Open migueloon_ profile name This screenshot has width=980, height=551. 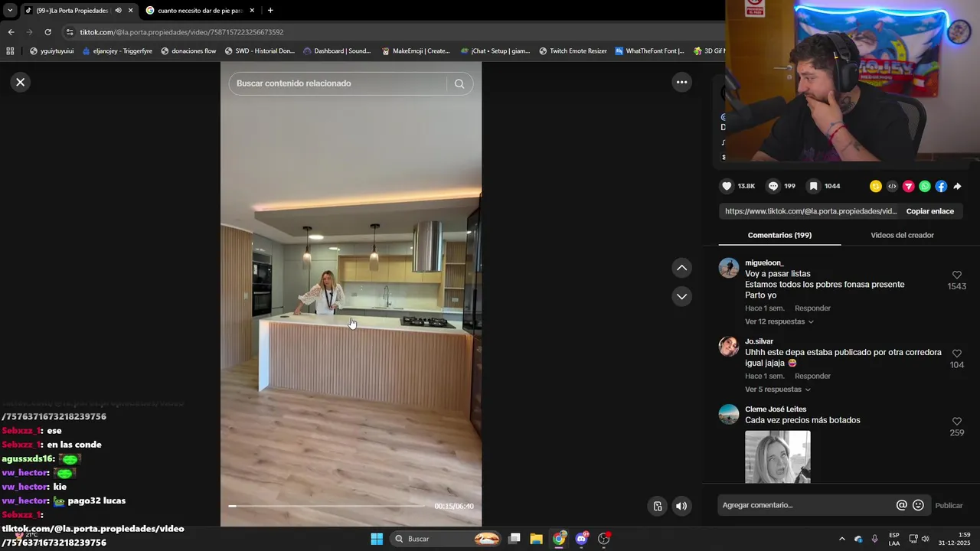point(764,262)
